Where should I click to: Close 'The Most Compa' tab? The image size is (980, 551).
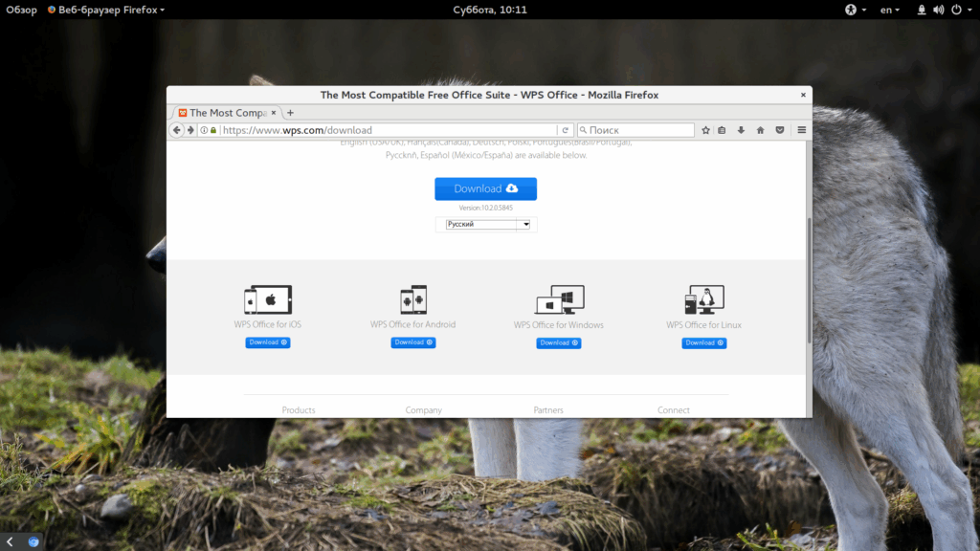click(273, 113)
